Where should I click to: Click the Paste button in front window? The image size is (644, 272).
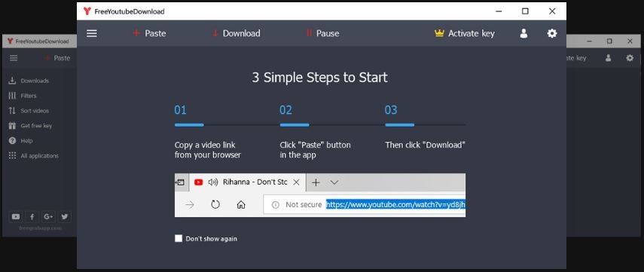click(149, 33)
